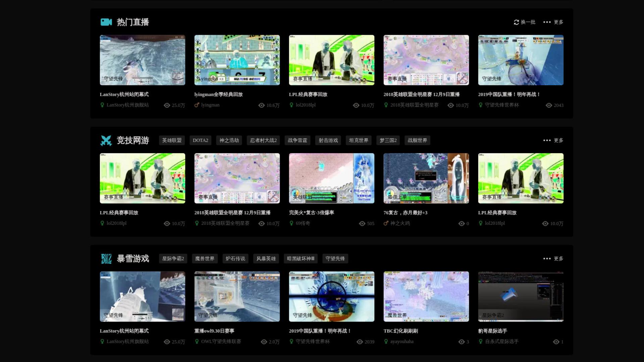Click the gender icon beside 69传奇
This screenshot has width=644, height=362.
point(291,223)
